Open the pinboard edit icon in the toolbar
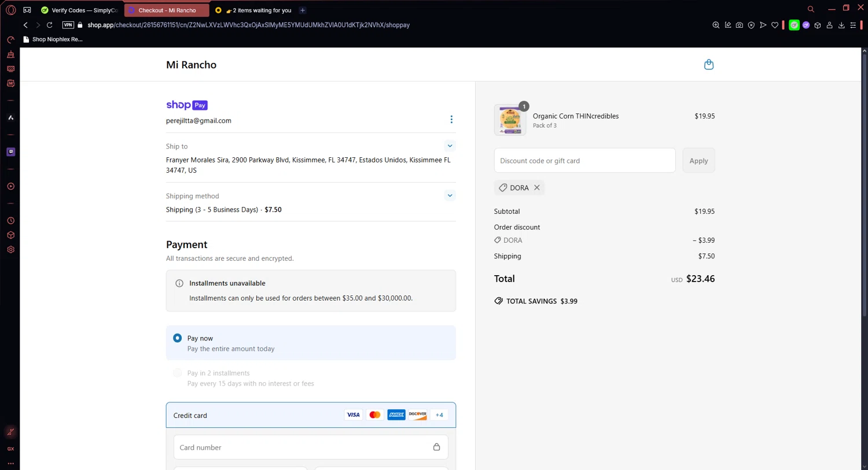868x470 pixels. tap(728, 25)
